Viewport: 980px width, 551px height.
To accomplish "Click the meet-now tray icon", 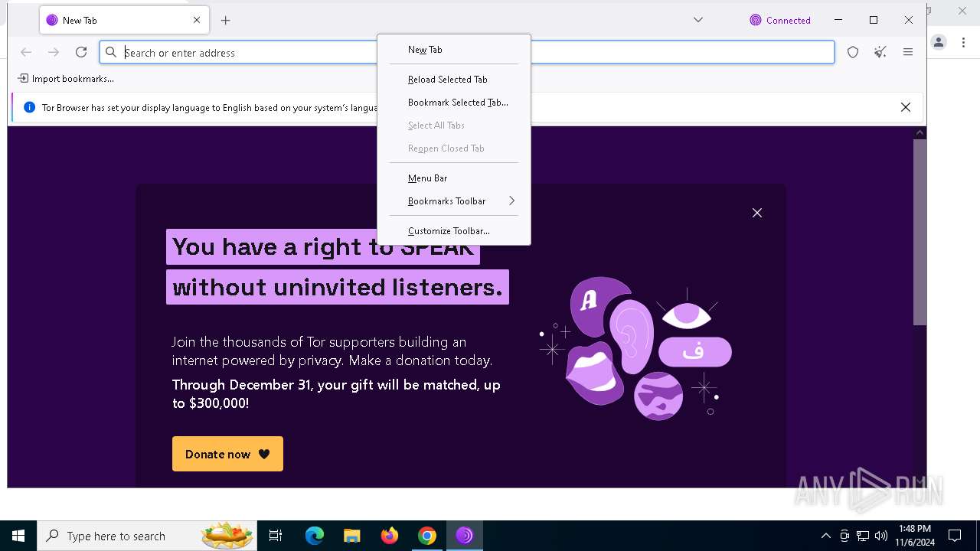I will [x=844, y=536].
